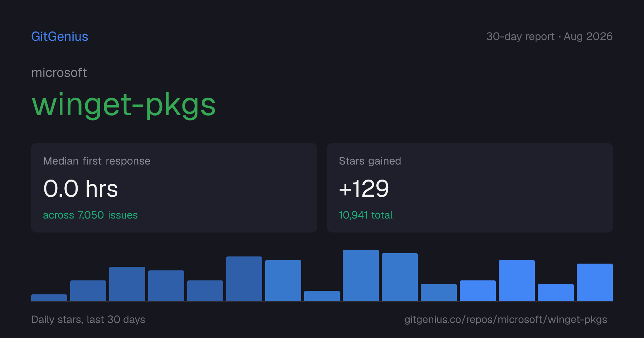Select the 30-day report Aug 2026 label
Viewport: 644px width, 338px height.
549,36
